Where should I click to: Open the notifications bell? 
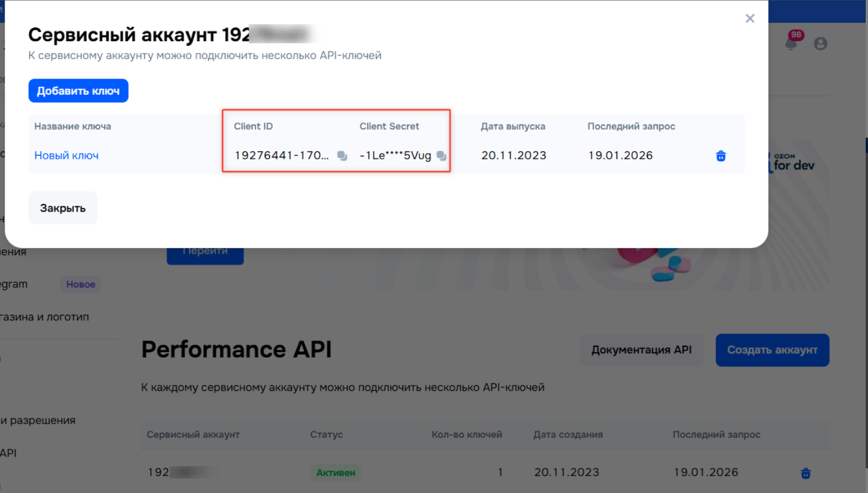coord(791,44)
